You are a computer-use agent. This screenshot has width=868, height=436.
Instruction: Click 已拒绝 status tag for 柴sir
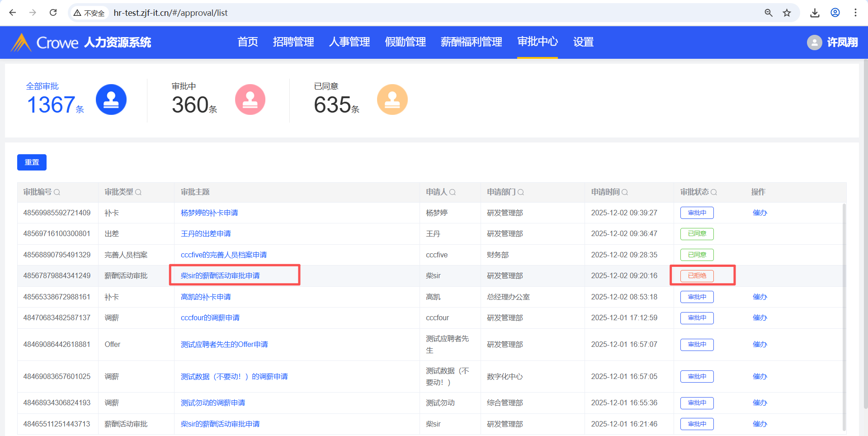(697, 276)
